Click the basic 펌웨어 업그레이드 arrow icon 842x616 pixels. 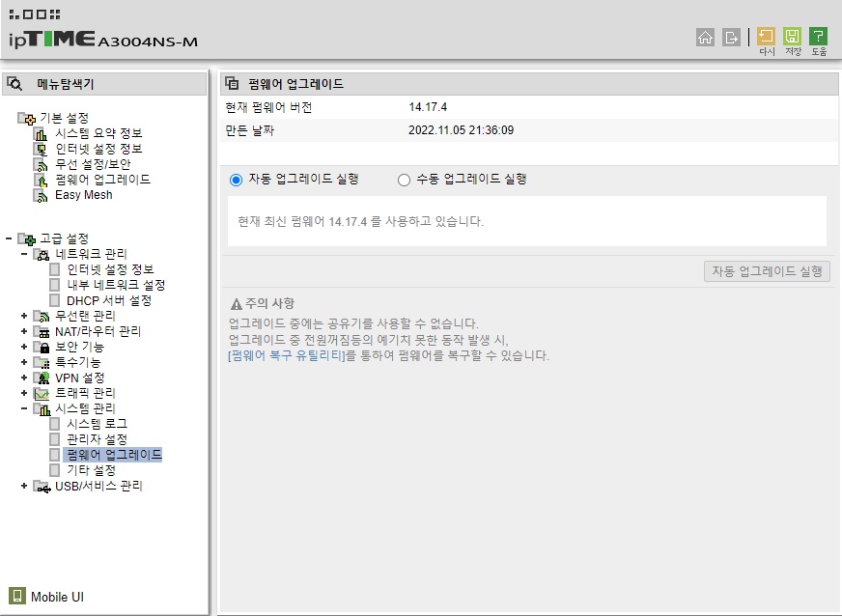coord(41,181)
